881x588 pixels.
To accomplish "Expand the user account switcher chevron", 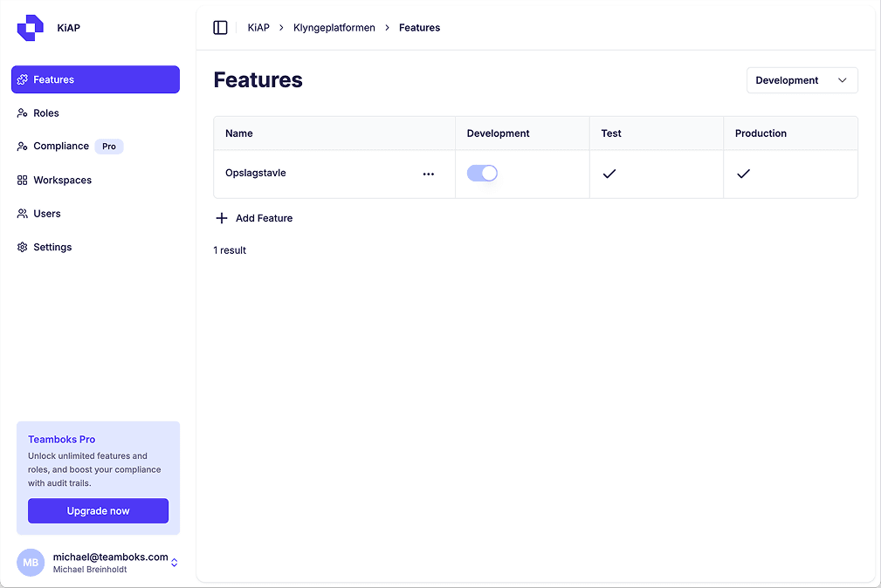I will (175, 563).
